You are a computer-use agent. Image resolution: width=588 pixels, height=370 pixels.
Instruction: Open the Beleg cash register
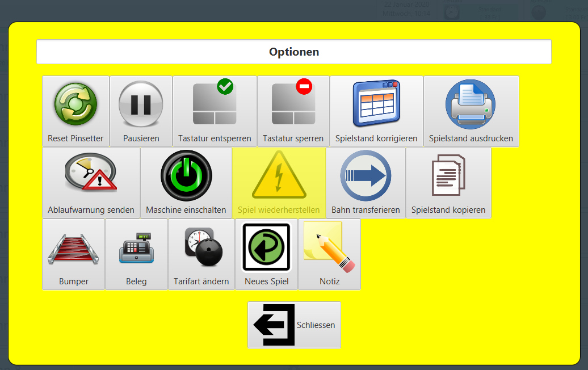point(136,254)
